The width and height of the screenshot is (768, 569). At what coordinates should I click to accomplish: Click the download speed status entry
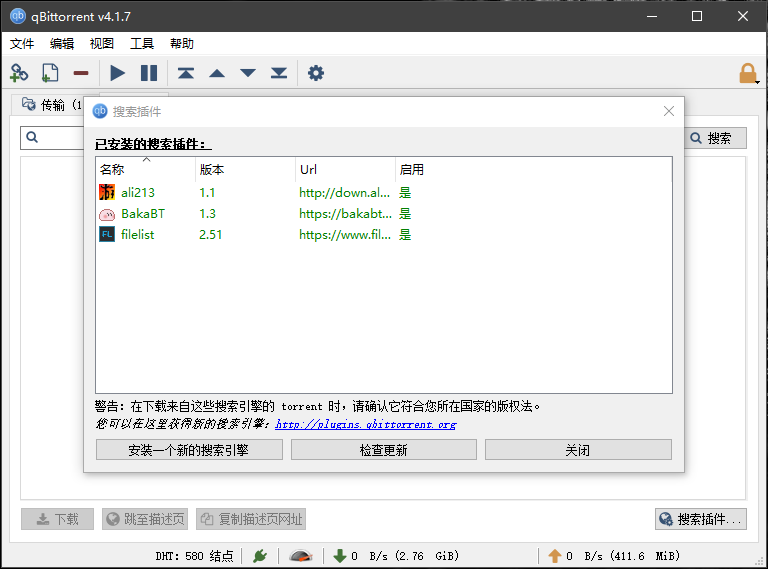point(396,556)
